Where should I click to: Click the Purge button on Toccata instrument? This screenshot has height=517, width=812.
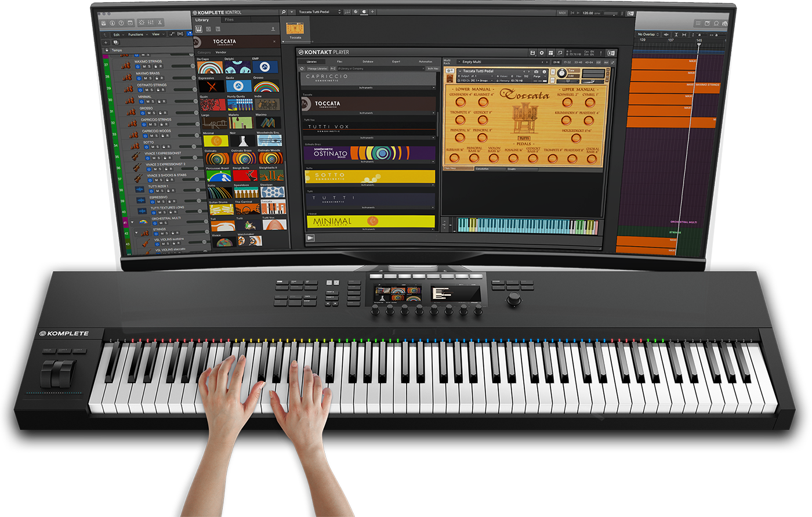point(536,76)
